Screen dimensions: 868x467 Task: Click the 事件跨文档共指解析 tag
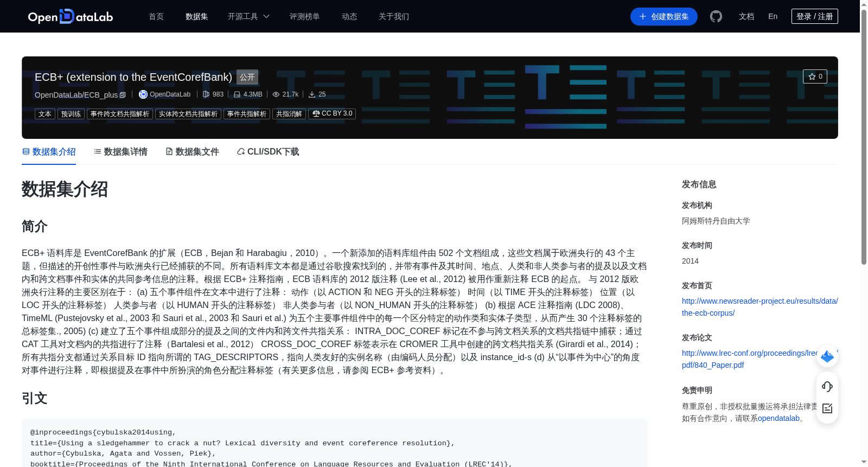(x=120, y=114)
